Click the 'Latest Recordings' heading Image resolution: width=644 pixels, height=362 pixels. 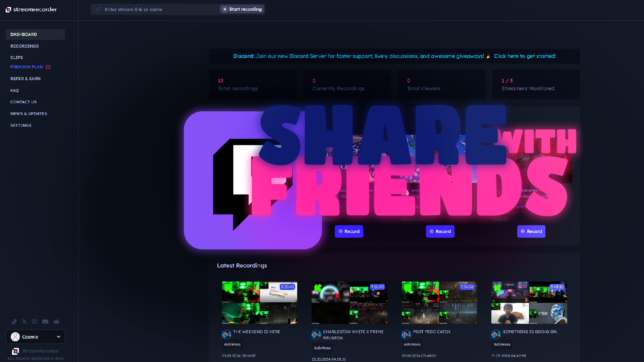click(x=242, y=265)
